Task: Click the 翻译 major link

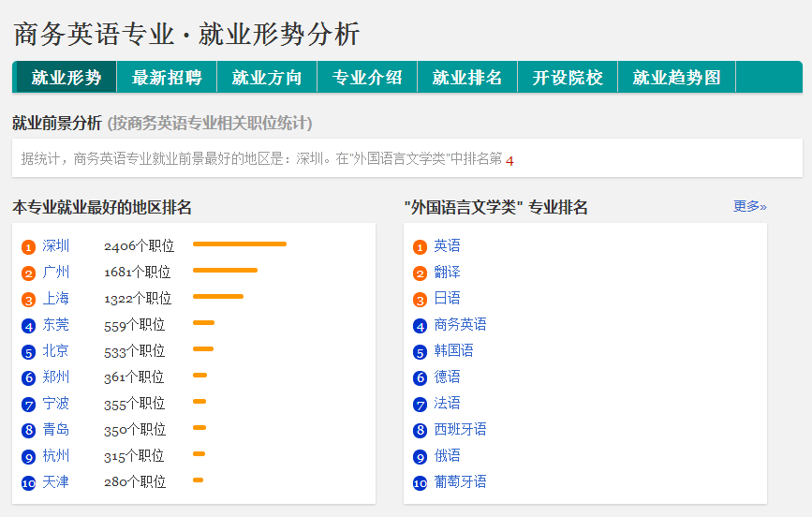Action: (x=447, y=272)
